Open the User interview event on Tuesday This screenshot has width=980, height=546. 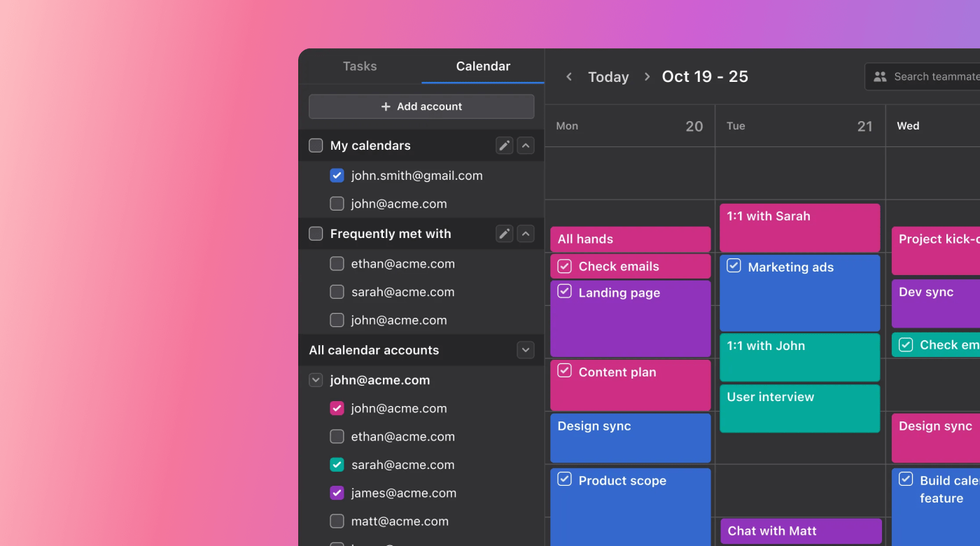pos(799,408)
